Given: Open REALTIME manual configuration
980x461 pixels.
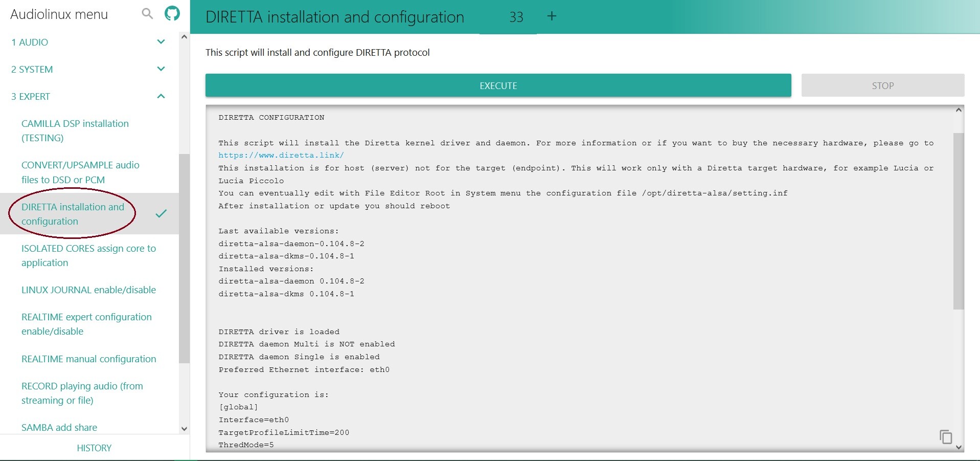Looking at the screenshot, I should click(88, 359).
